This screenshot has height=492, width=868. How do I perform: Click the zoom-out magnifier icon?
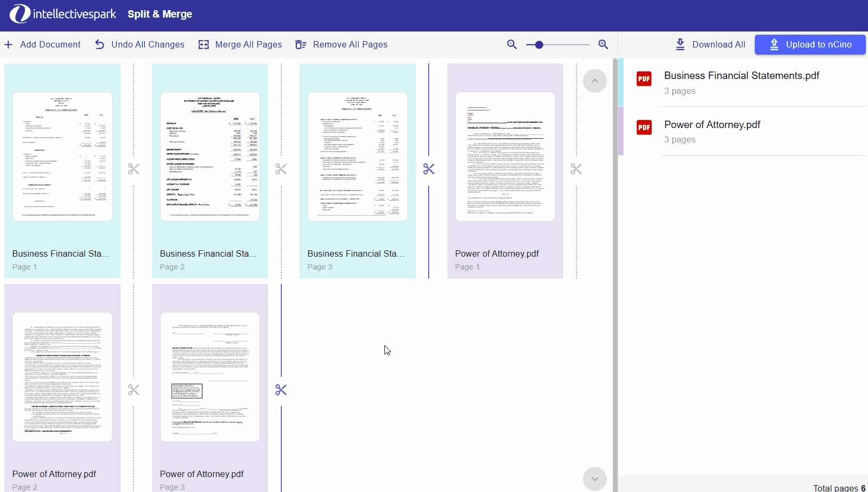point(511,44)
